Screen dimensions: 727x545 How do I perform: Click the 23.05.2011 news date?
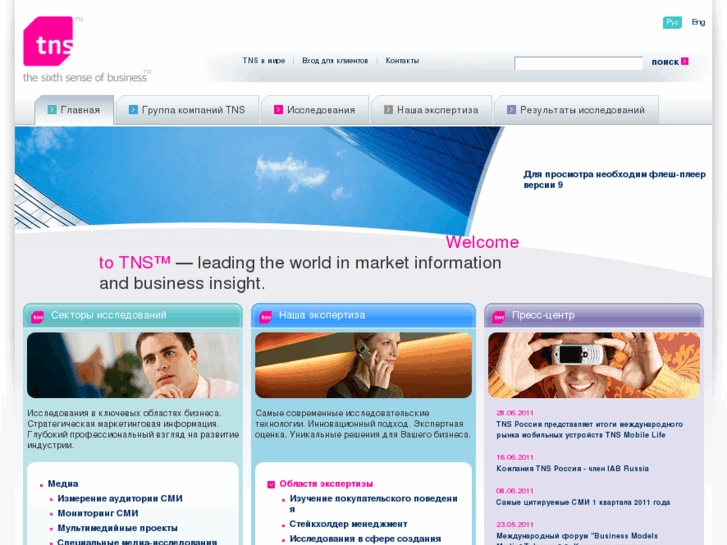click(x=515, y=525)
